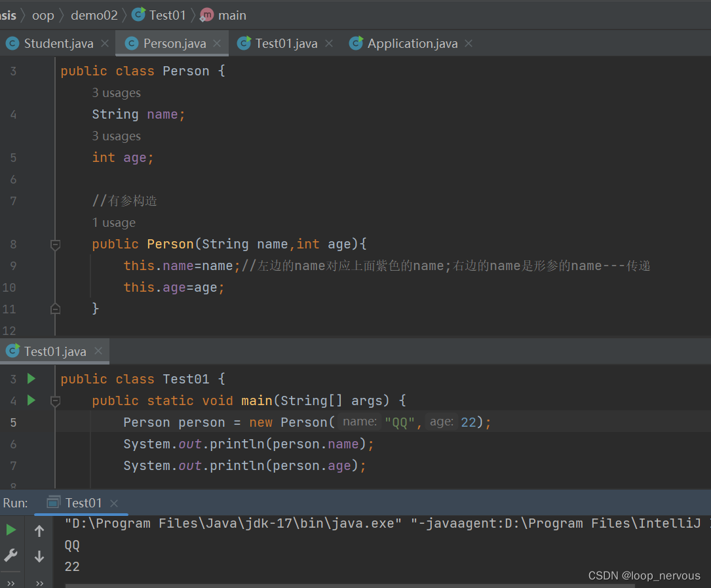Click the Student.java class file icon
This screenshot has width=711, height=588.
point(12,43)
